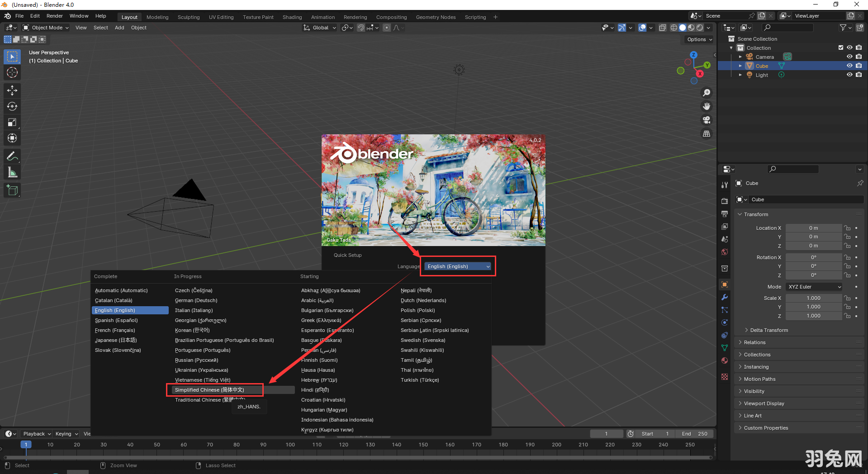
Task: Hide the Cube in the viewport
Action: [x=849, y=66]
